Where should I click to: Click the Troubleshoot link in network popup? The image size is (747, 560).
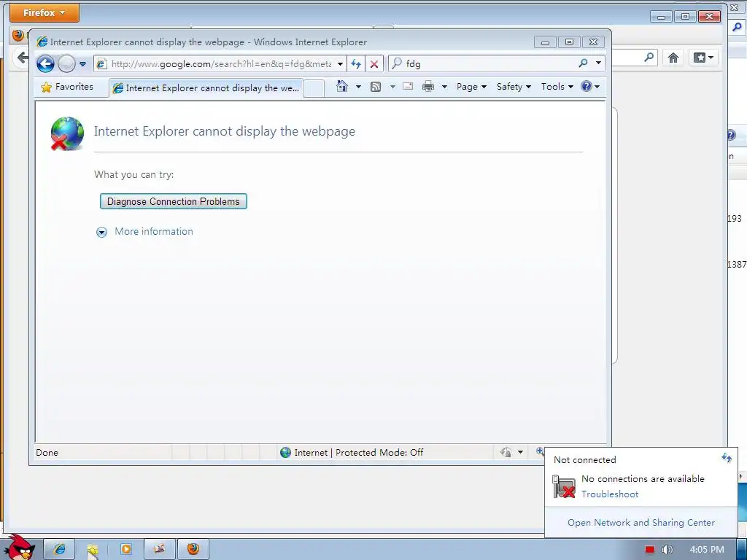point(610,494)
